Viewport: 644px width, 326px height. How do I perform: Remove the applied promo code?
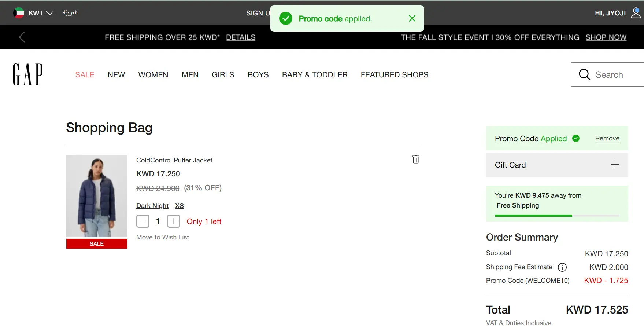(607, 138)
